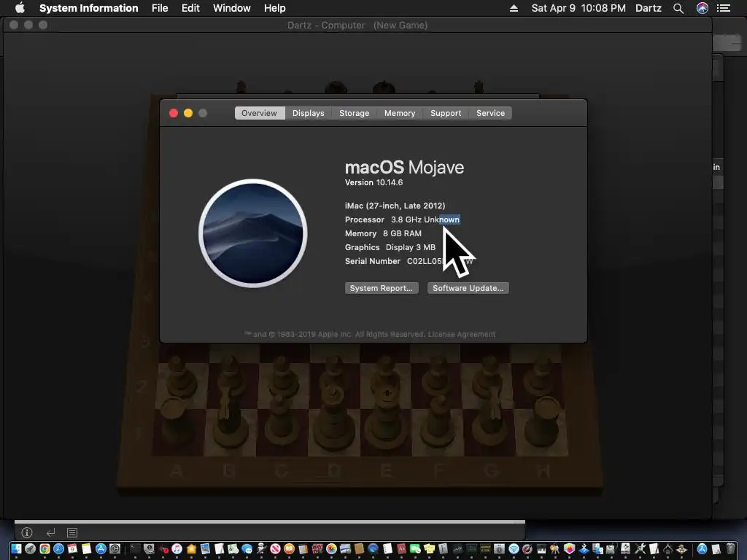The width and height of the screenshot is (747, 560).
Task: Open Photos flower icon in Dock
Action: coord(331,548)
